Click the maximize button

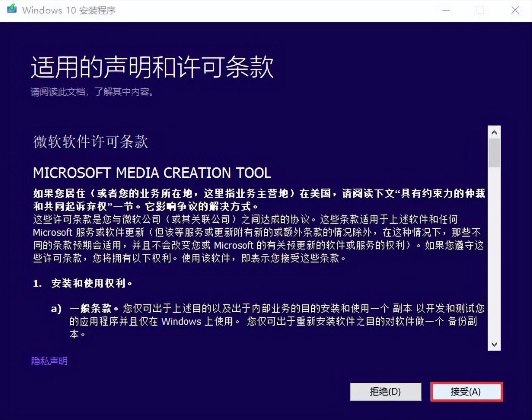click(x=480, y=11)
